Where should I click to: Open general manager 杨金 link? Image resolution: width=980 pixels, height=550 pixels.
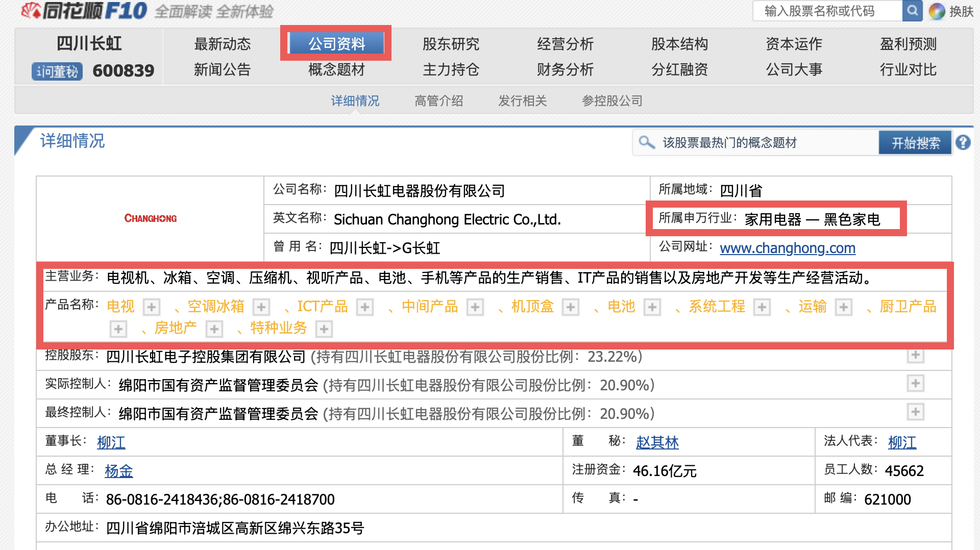pos(119,471)
